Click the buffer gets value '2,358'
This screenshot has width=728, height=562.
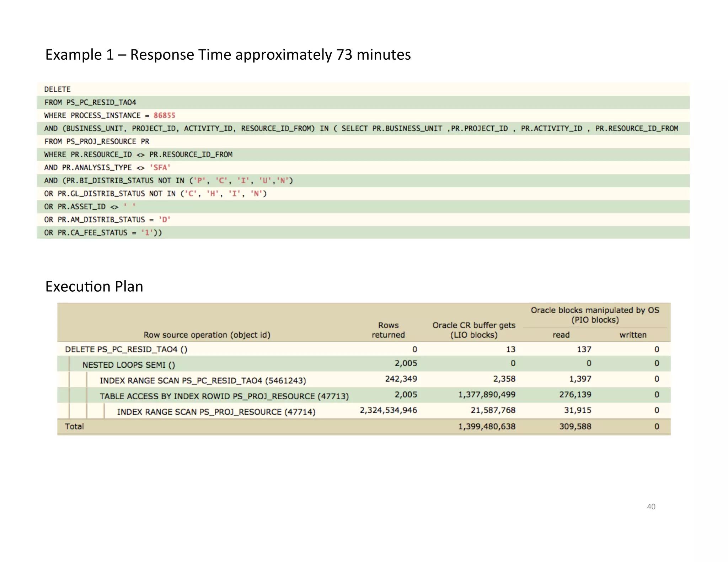pyautogui.click(x=504, y=379)
